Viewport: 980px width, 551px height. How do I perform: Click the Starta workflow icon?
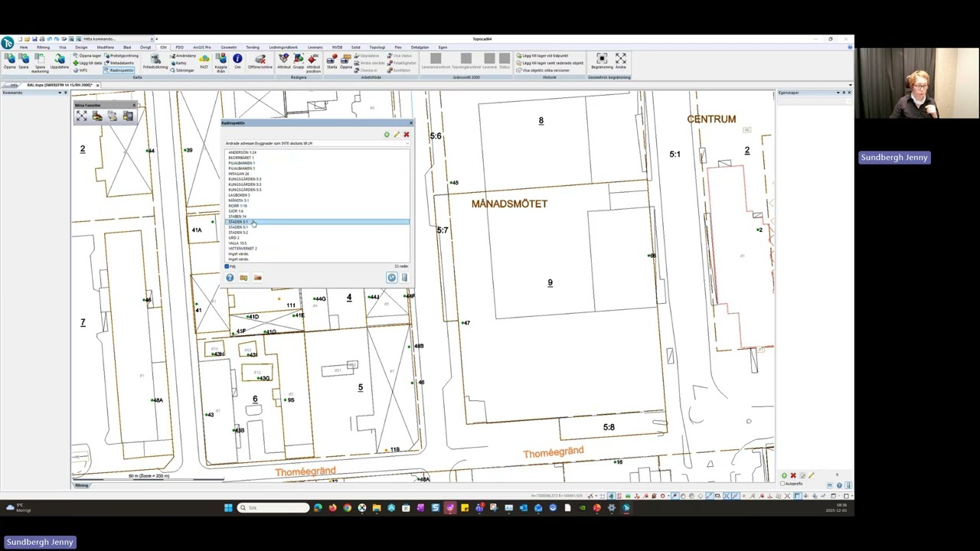(332, 60)
